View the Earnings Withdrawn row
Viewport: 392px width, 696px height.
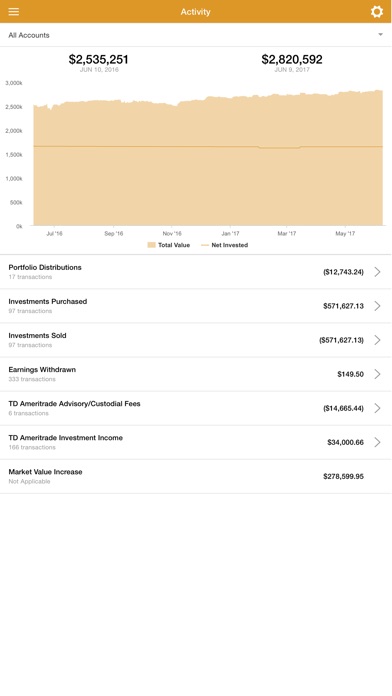coord(196,374)
